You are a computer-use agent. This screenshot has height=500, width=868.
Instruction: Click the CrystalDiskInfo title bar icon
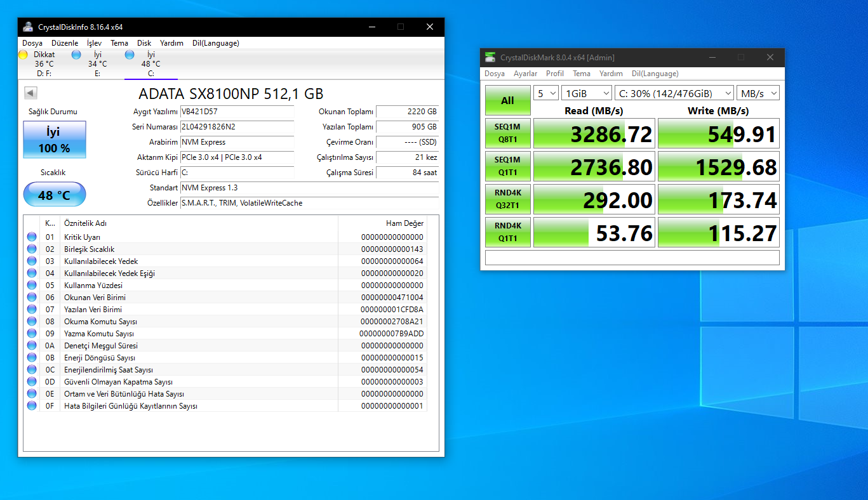[x=29, y=27]
